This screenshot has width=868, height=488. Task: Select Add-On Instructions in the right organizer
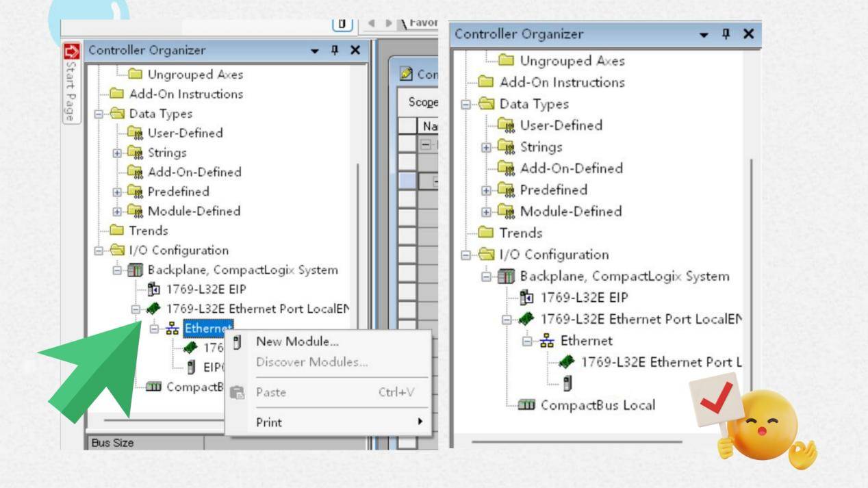[x=562, y=82]
